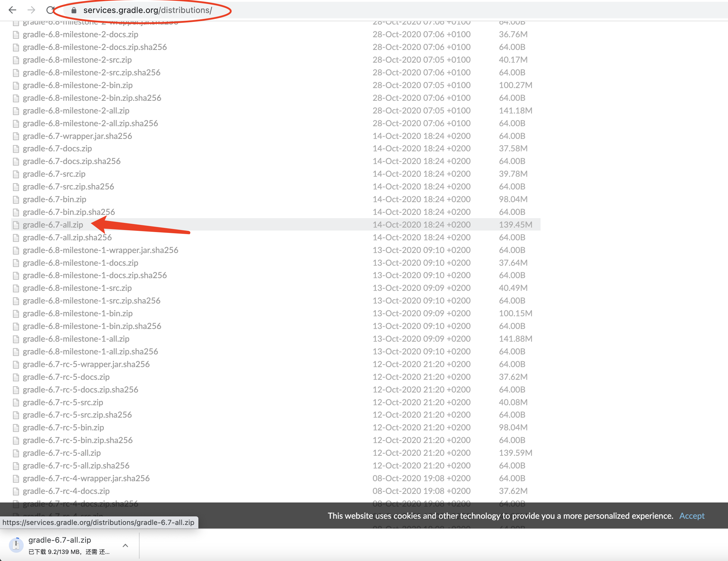
Task: Click file icon beside gradle-6.7-rc-4-wrapper.jar.sha256
Action: click(16, 479)
